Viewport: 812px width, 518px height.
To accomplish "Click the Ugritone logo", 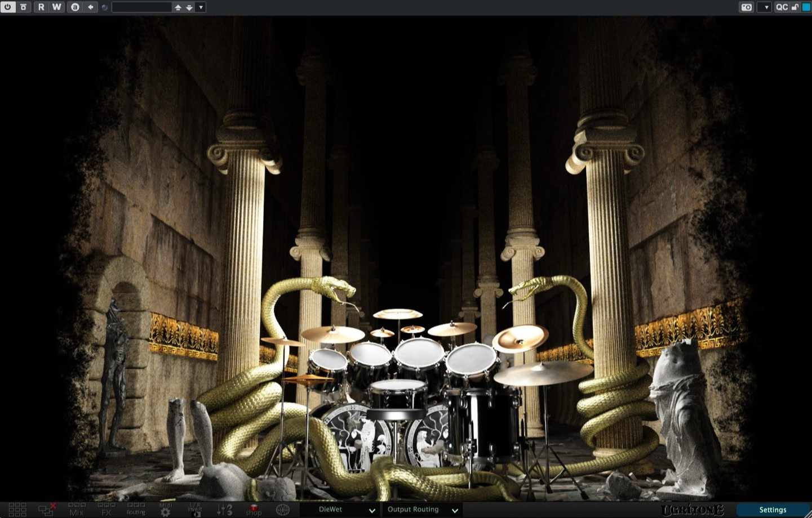I will coord(693,510).
